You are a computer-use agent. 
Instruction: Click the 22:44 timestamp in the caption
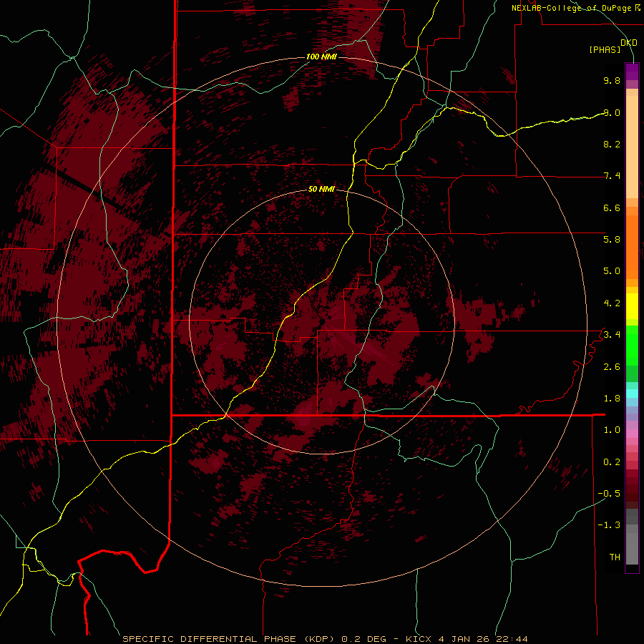[x=512, y=639]
